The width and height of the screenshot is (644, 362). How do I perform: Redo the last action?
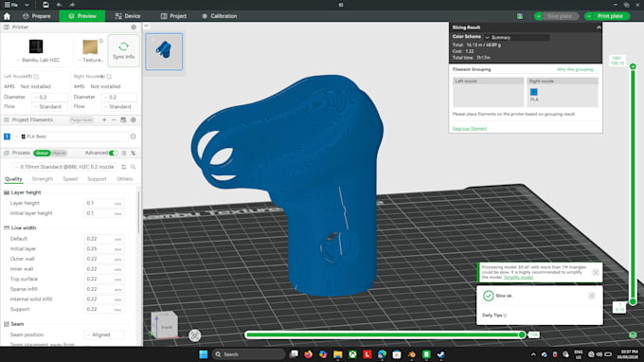[72, 5]
